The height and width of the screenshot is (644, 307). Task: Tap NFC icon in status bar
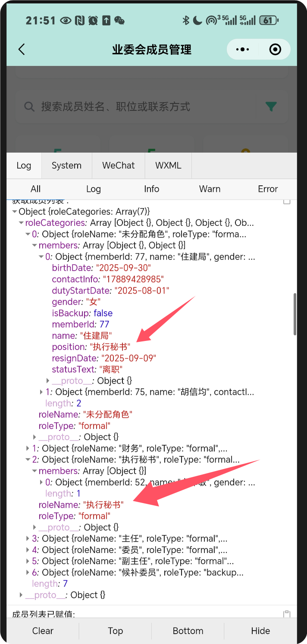pyautogui.click(x=79, y=20)
